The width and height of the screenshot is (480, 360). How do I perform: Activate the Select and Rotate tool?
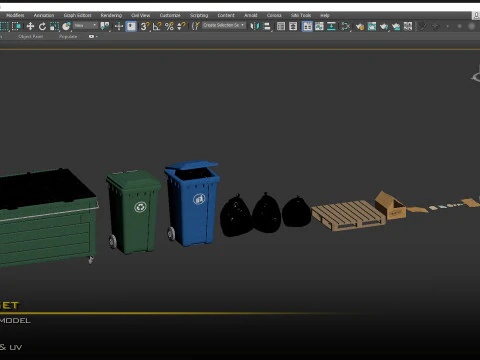pos(42,26)
